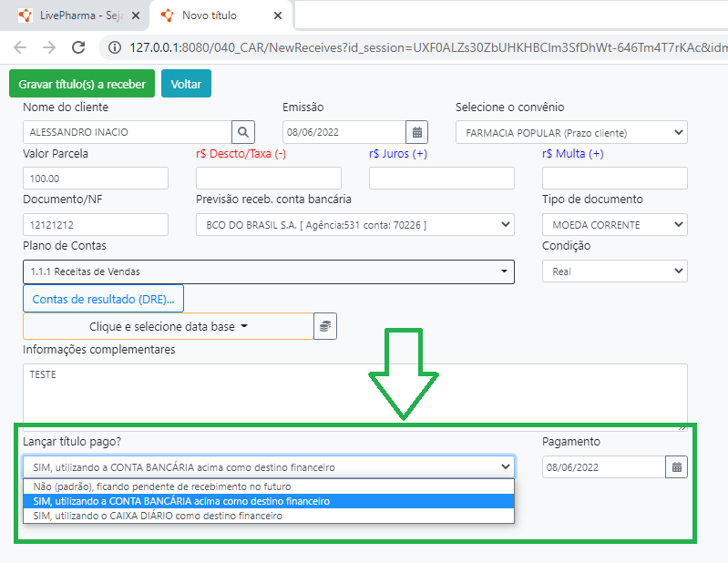The width and height of the screenshot is (728, 563).
Task: Reload the page with browser refresh icon
Action: coord(78,47)
